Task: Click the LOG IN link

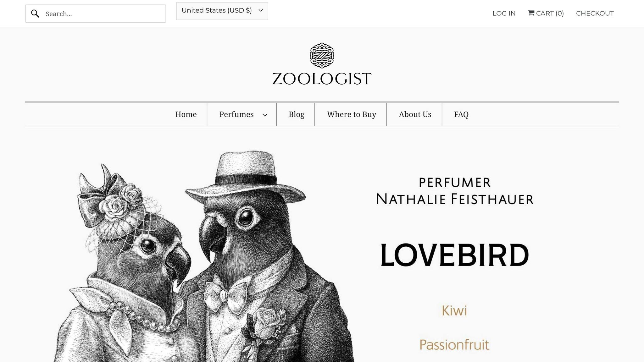Action: click(504, 13)
